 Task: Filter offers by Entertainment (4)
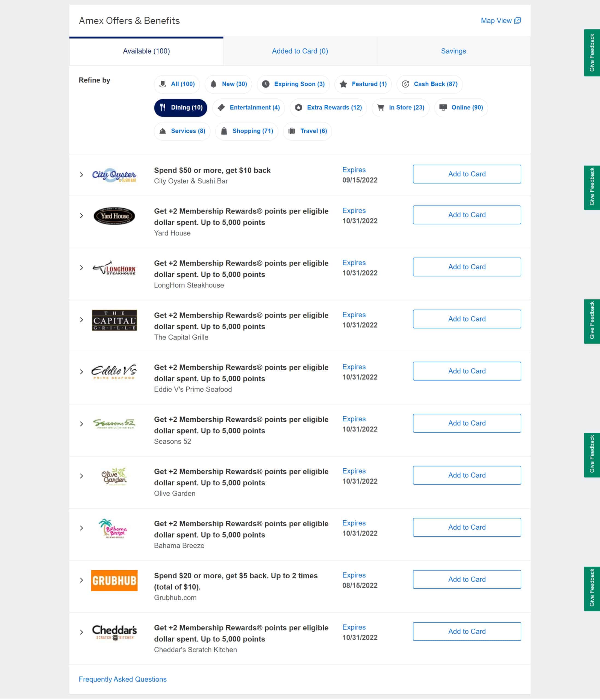tap(249, 108)
